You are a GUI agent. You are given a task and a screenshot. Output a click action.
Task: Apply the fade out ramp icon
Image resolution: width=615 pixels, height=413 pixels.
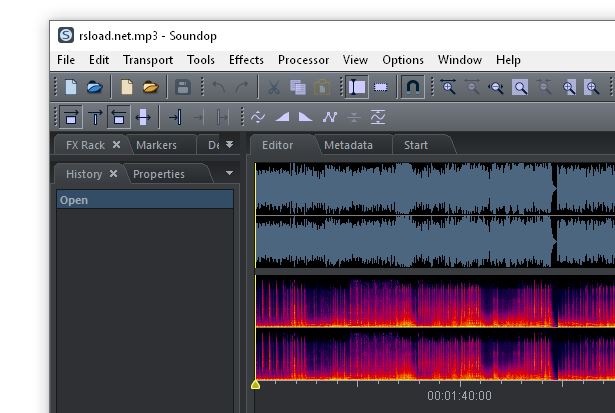tap(306, 117)
